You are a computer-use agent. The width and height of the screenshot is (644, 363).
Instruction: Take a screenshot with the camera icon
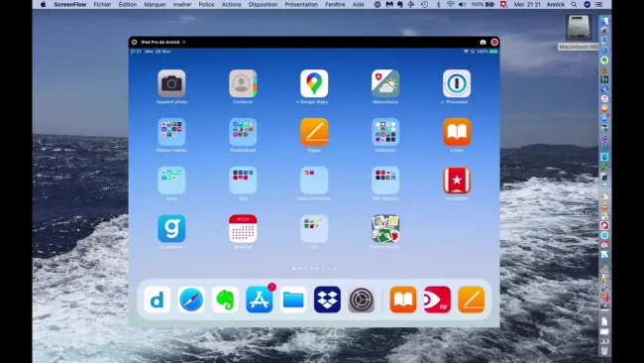(483, 42)
